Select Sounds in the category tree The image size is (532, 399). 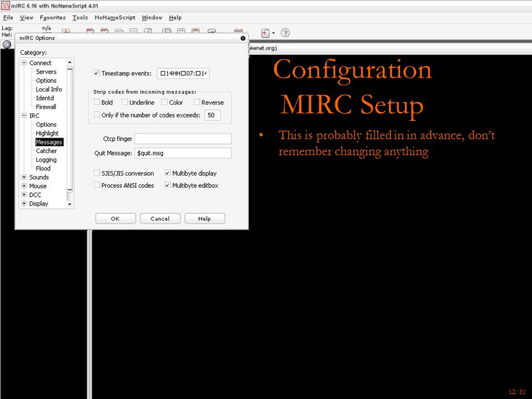39,177
